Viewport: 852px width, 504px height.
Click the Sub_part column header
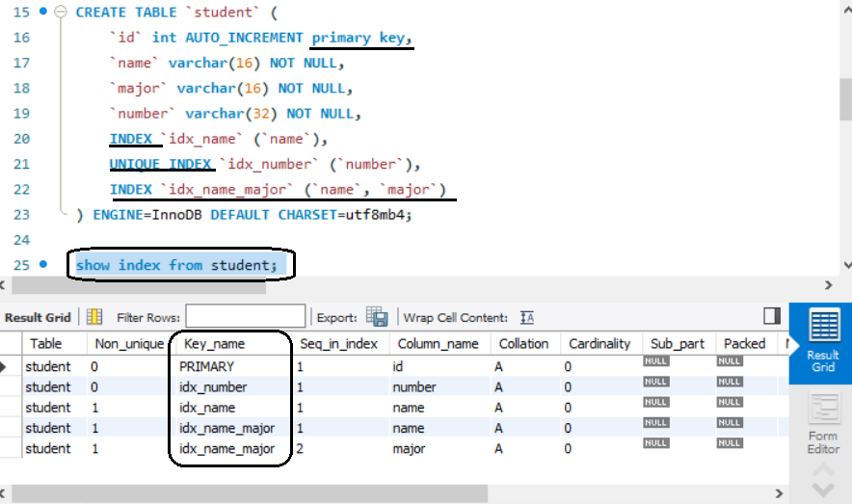(x=677, y=344)
